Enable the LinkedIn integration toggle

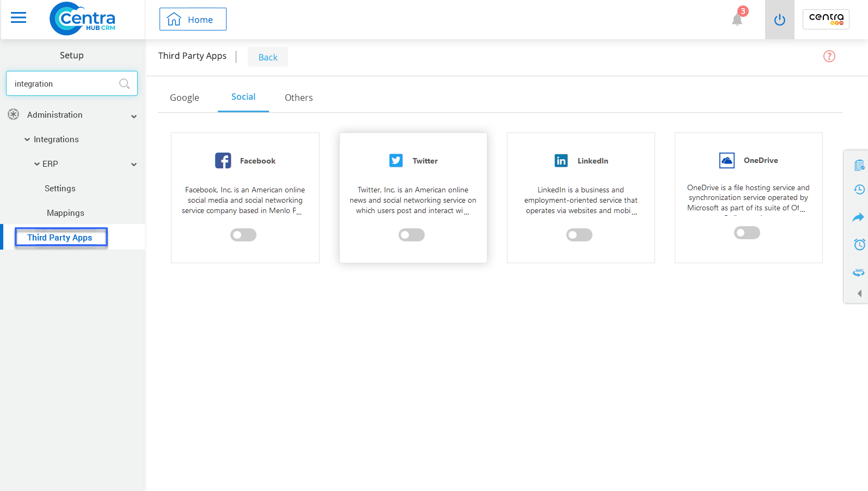click(579, 235)
